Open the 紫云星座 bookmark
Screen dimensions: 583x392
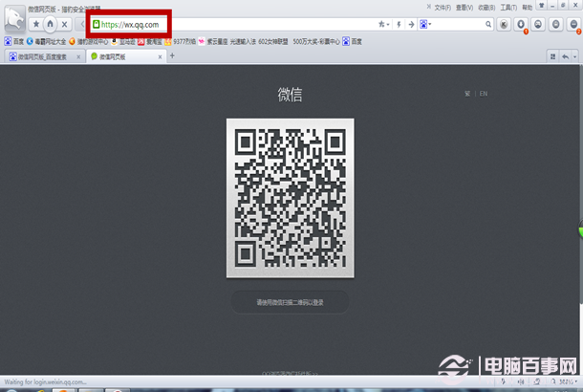(213, 41)
